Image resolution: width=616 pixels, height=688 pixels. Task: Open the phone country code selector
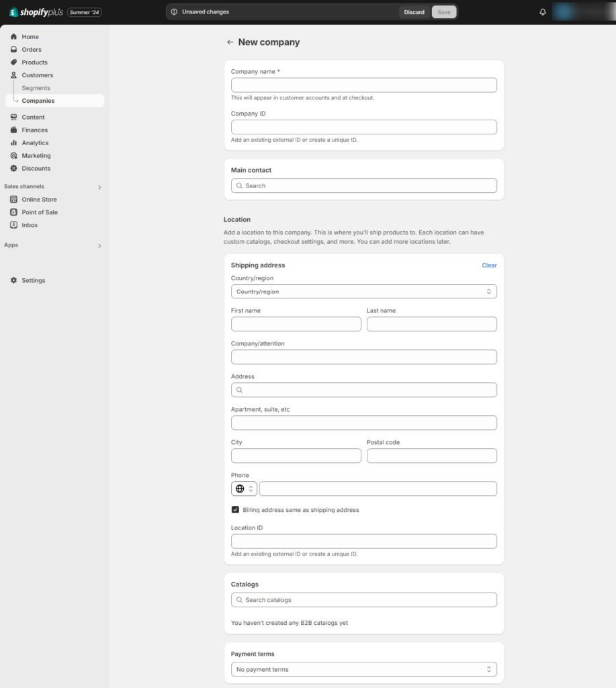(244, 488)
